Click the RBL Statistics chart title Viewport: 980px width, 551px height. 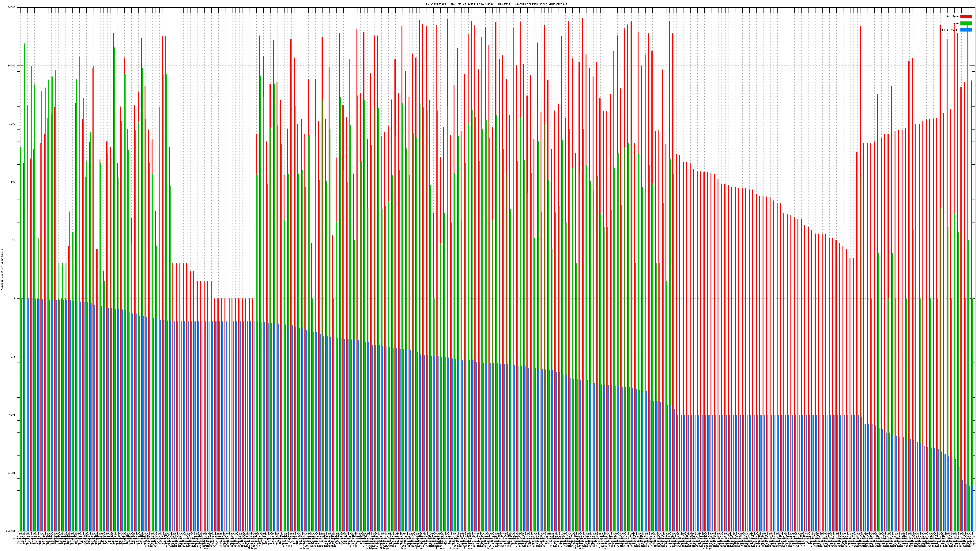coord(495,4)
